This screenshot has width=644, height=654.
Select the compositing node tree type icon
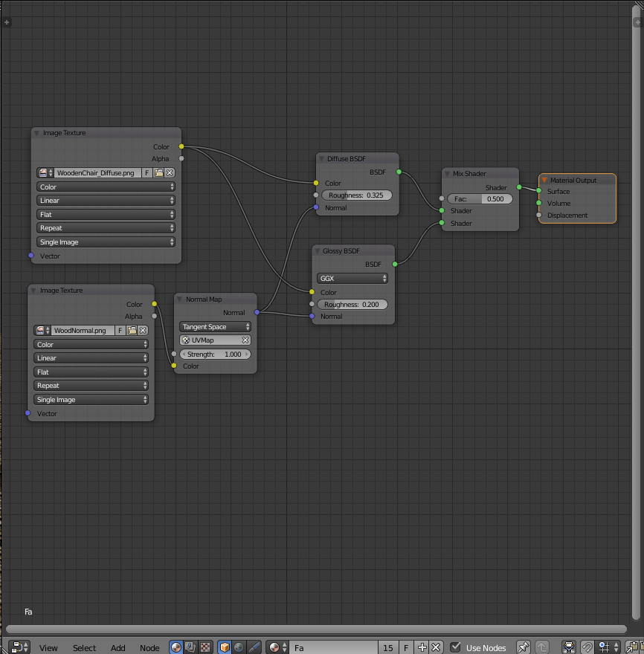[x=190, y=647]
